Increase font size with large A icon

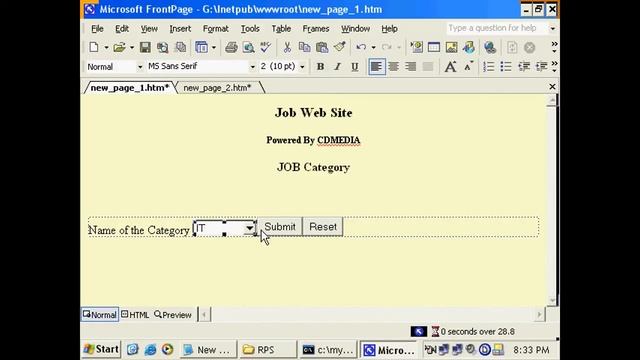[x=450, y=67]
